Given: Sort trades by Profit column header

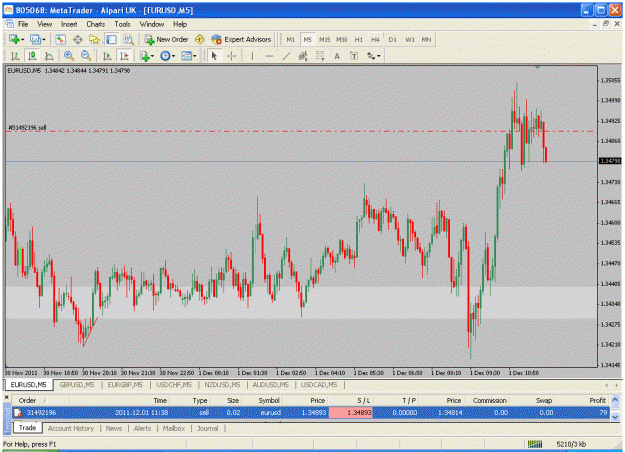Looking at the screenshot, I should (x=597, y=401).
